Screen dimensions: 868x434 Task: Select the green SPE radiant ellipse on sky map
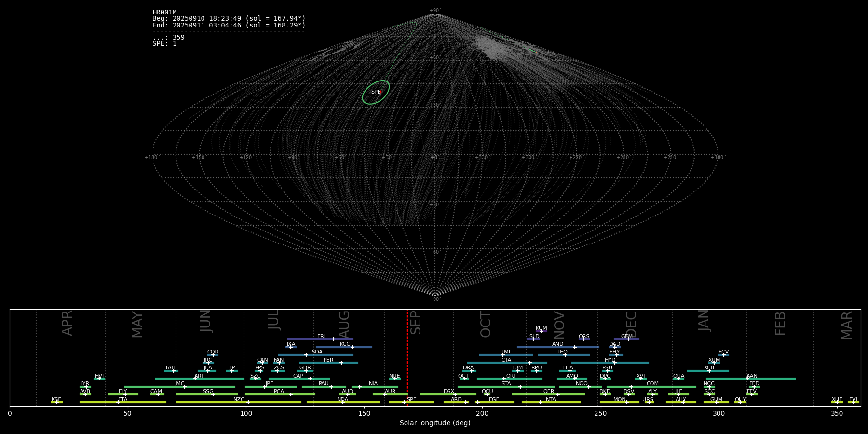coord(376,92)
